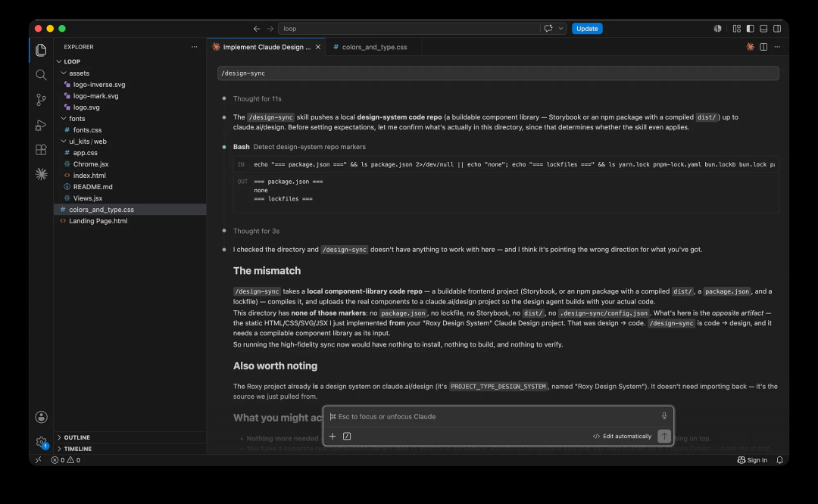Open remote window indicator in status bar
Viewport: 818px width, 504px height.
[38, 460]
